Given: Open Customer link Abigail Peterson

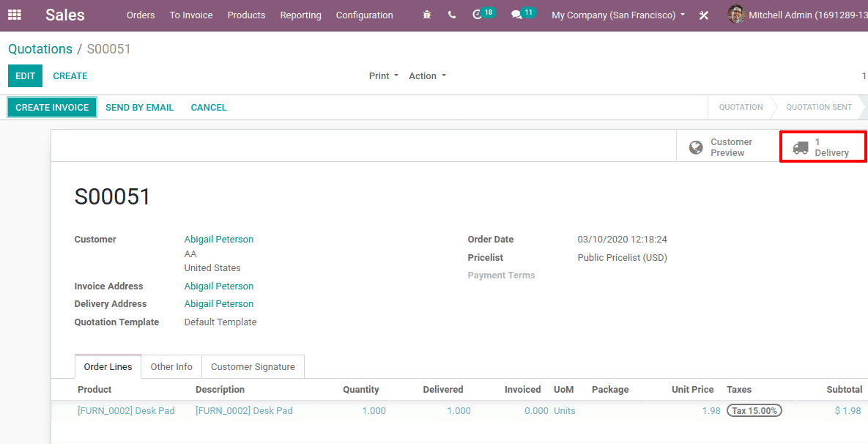Looking at the screenshot, I should click(x=219, y=239).
